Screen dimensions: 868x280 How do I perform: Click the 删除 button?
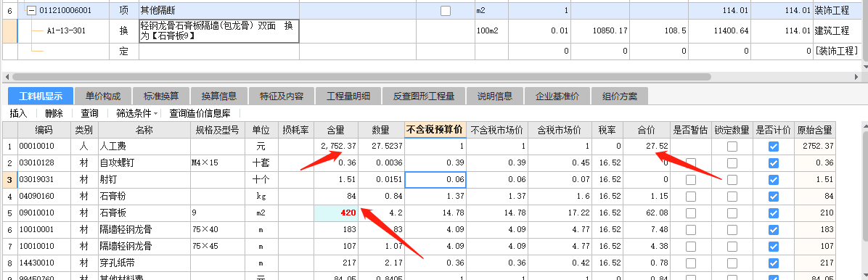click(x=54, y=113)
